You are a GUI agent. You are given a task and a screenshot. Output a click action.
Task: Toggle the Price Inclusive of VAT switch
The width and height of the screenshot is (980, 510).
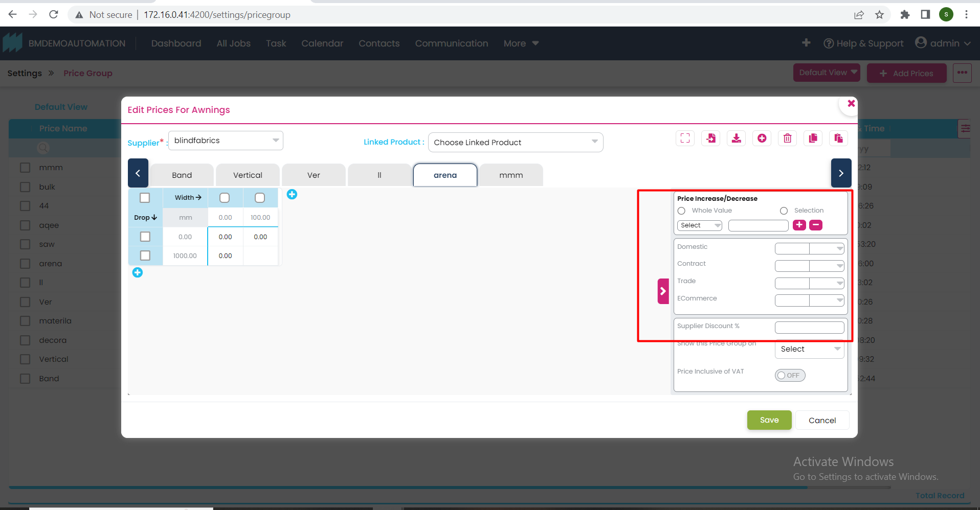(x=790, y=375)
